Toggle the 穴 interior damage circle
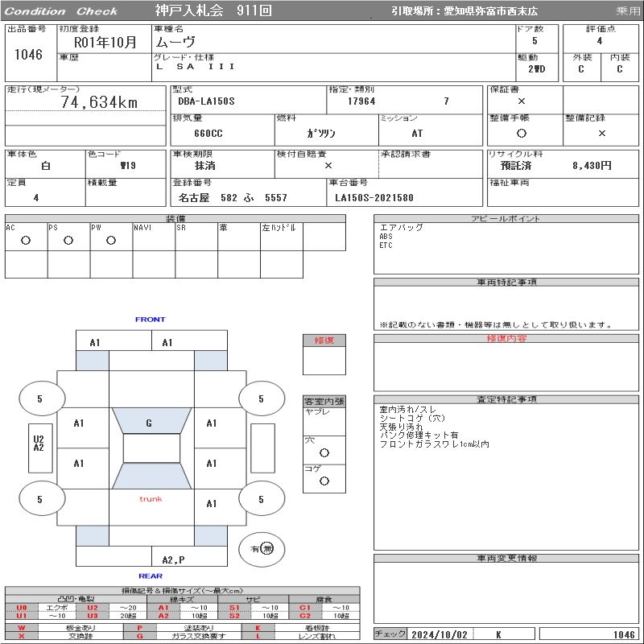Screen dimensions: 644x644 (x=324, y=453)
